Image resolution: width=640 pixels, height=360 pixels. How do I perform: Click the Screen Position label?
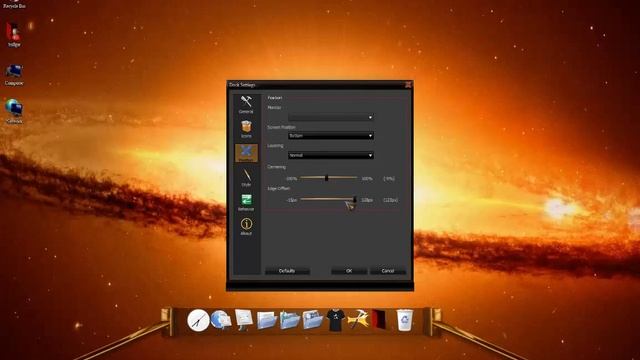[281, 127]
